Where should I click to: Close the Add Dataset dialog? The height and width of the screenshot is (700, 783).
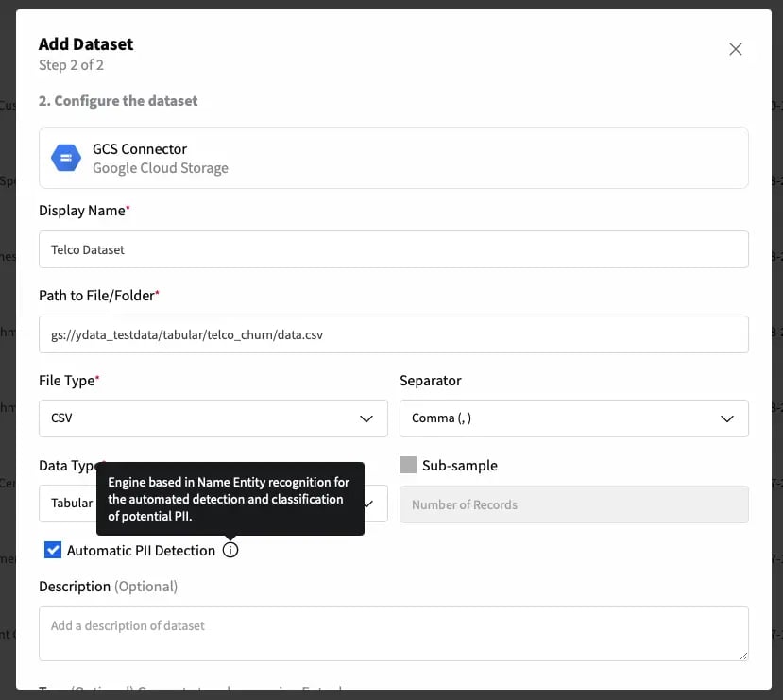tap(735, 49)
